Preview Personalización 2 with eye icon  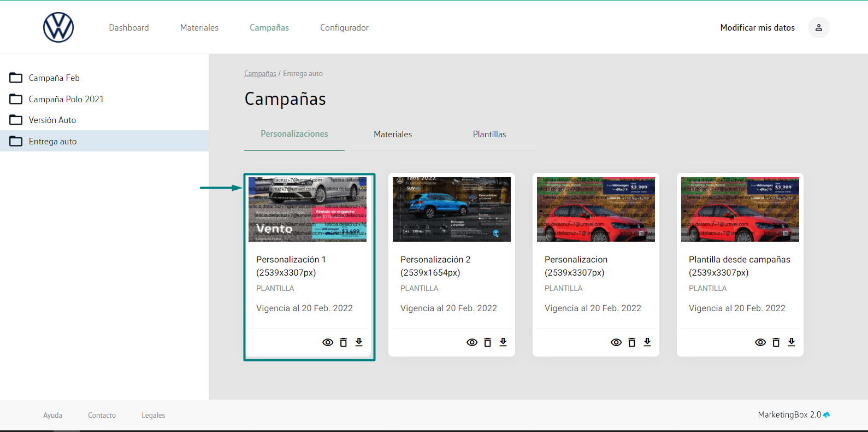(472, 342)
